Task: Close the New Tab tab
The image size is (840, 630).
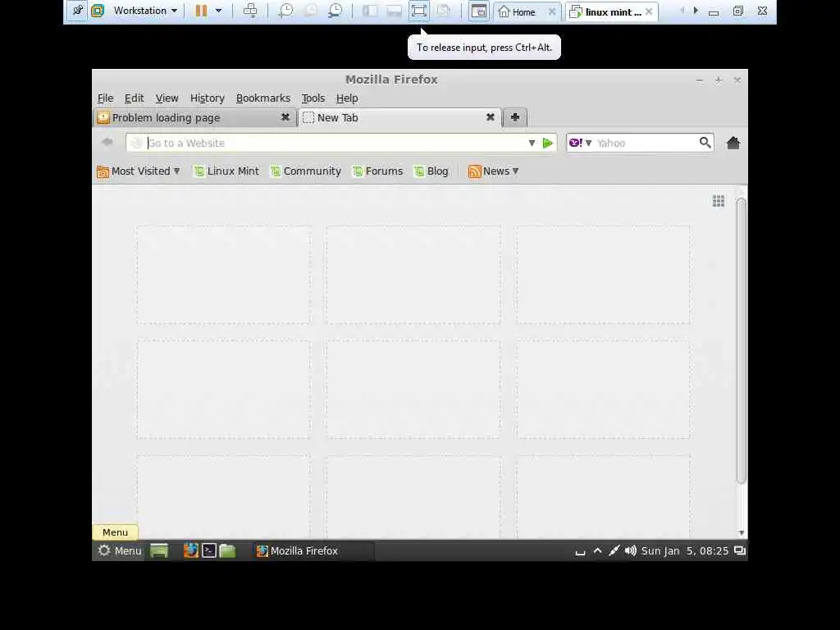Action: coord(491,116)
